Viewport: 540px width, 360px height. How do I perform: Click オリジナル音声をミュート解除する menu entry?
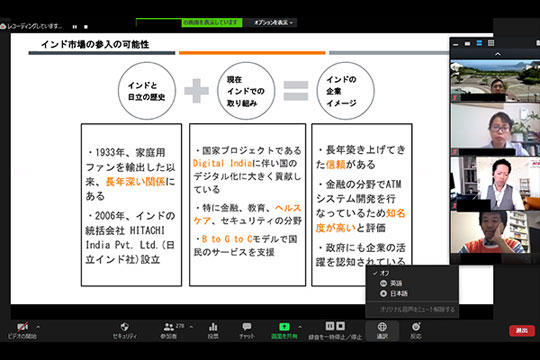(417, 310)
